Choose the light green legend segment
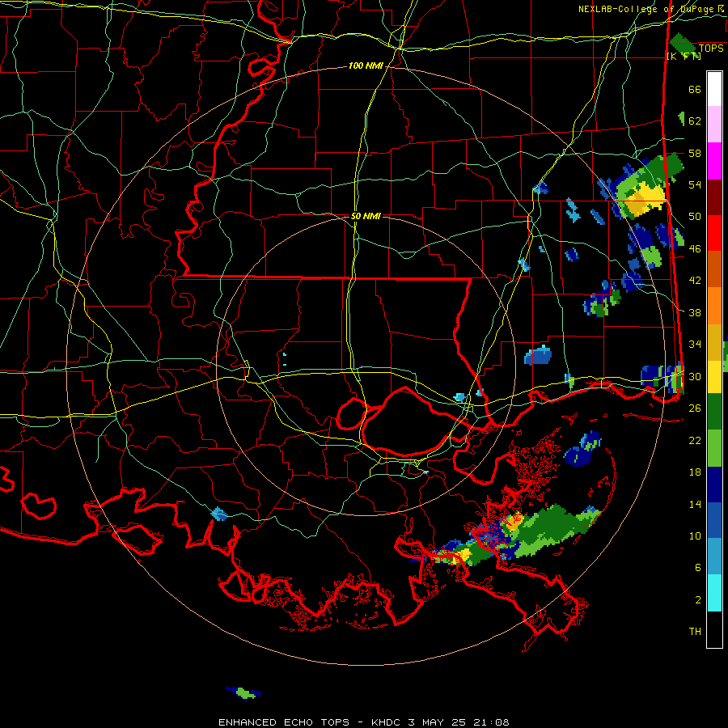 [714, 448]
